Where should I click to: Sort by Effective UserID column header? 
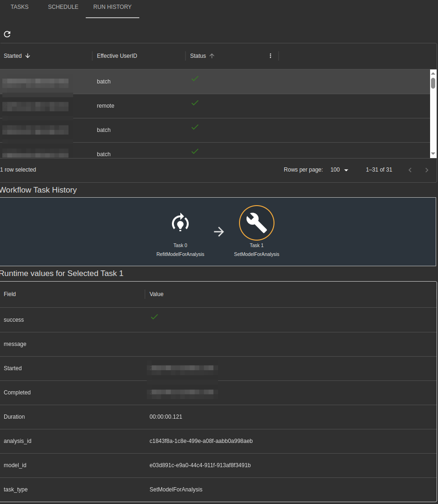point(117,56)
